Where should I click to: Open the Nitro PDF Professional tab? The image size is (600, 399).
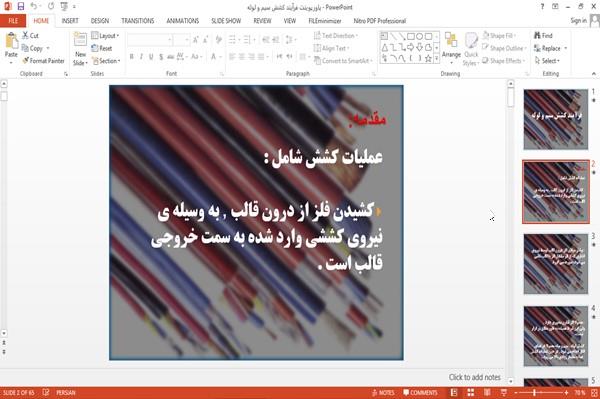379,21
